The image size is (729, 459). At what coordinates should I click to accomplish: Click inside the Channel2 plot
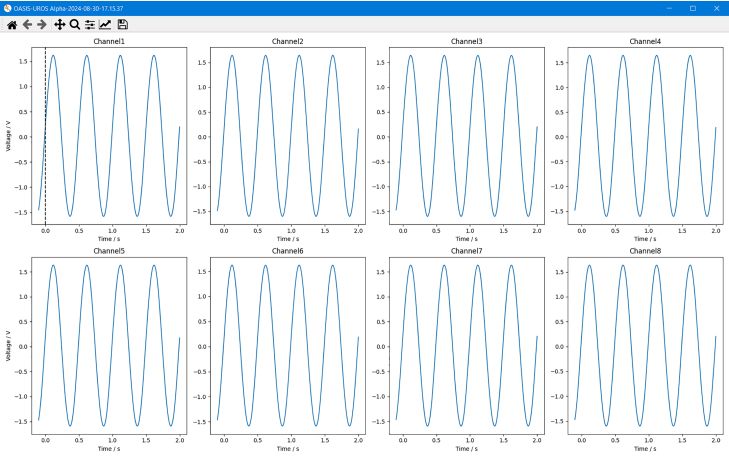pos(287,136)
